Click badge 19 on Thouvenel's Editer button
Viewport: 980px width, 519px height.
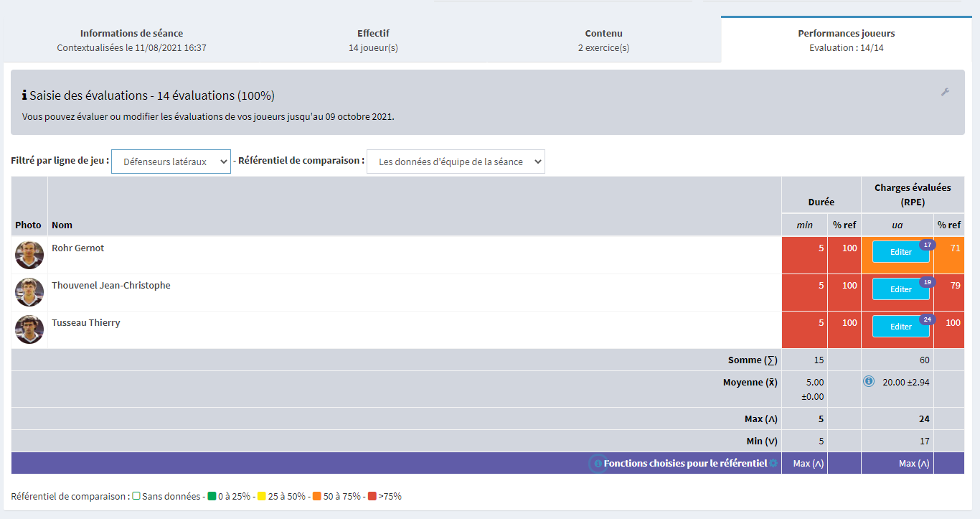point(927,282)
